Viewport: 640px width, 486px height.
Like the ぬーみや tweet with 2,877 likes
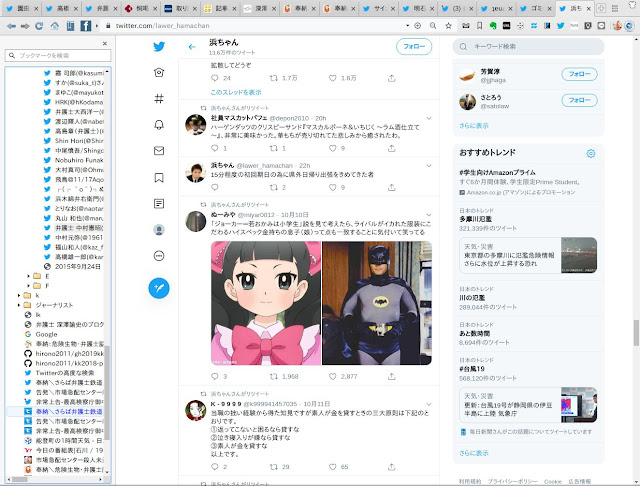333,376
